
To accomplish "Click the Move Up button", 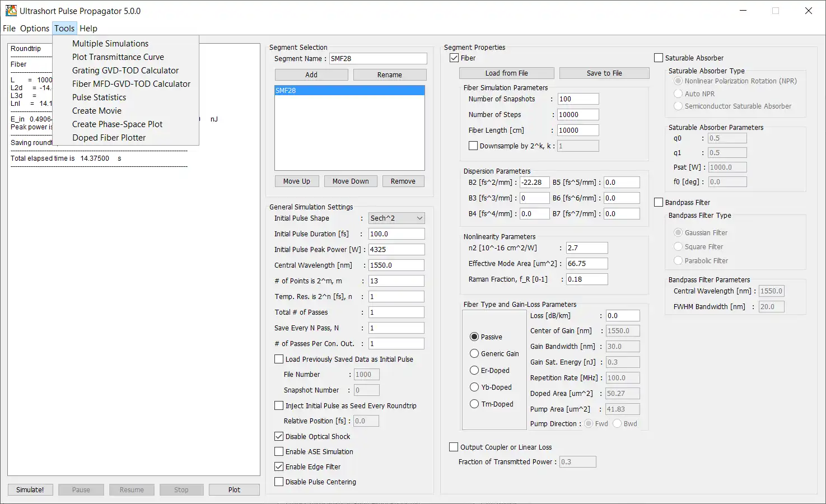I will click(x=297, y=181).
